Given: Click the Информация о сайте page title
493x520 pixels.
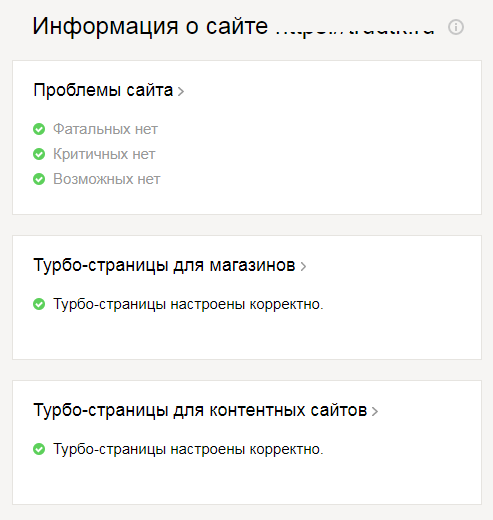Looking at the screenshot, I should [150, 26].
